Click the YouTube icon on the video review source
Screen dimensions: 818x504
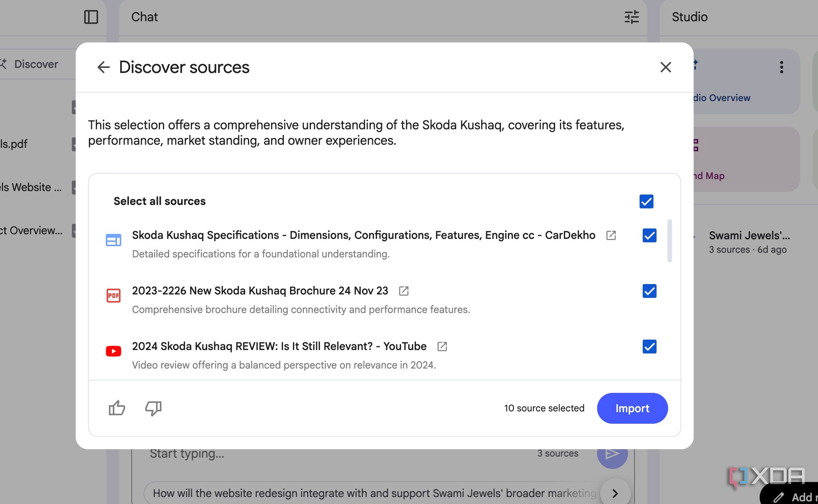pos(113,351)
